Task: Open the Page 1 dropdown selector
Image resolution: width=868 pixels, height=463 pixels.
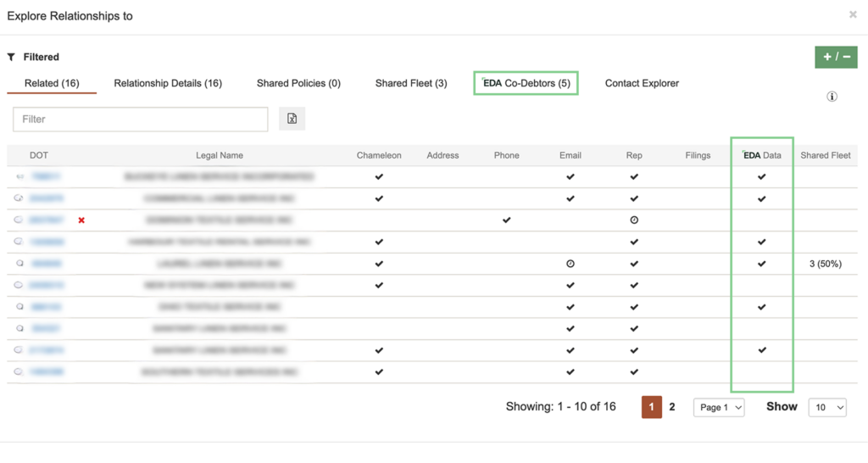Action: (x=719, y=408)
